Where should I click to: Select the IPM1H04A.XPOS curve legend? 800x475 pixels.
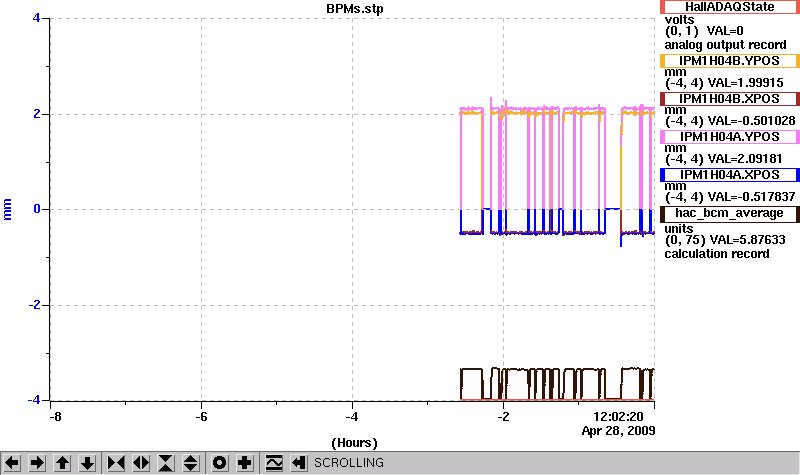tap(730, 175)
